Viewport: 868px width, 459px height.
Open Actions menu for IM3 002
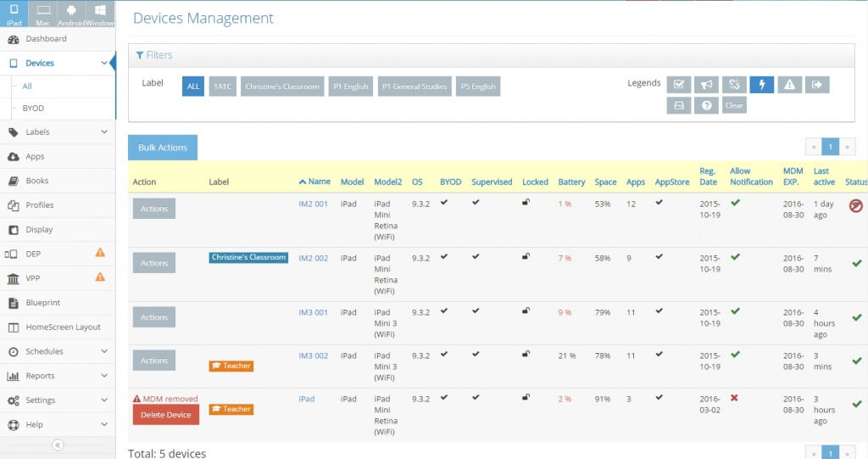(x=154, y=361)
